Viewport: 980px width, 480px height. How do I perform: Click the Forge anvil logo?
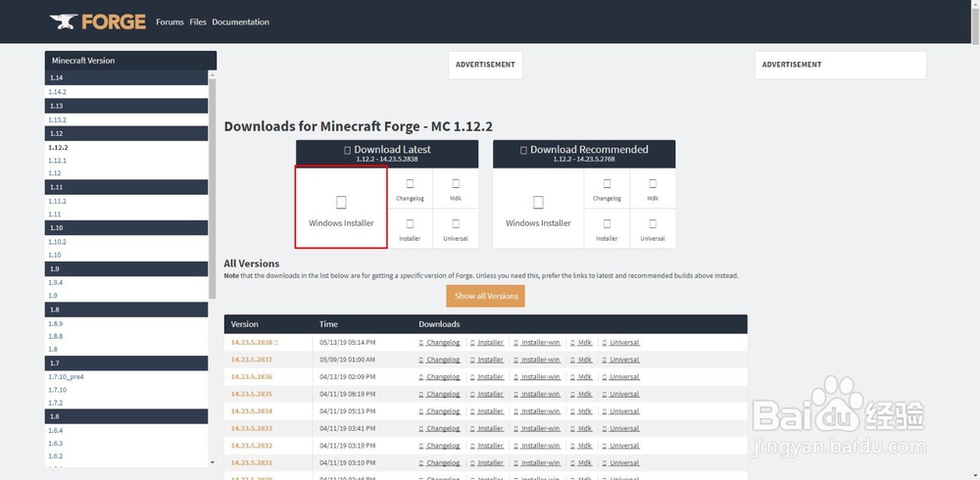click(97, 22)
